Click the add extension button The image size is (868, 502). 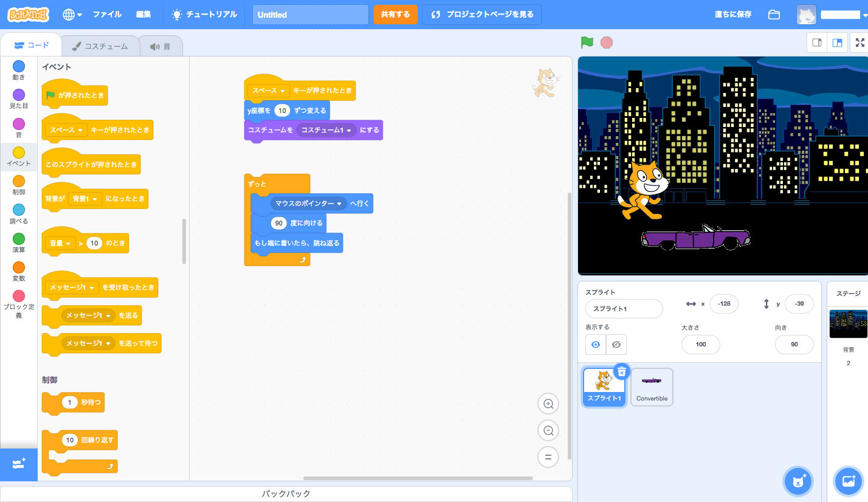coord(19,464)
